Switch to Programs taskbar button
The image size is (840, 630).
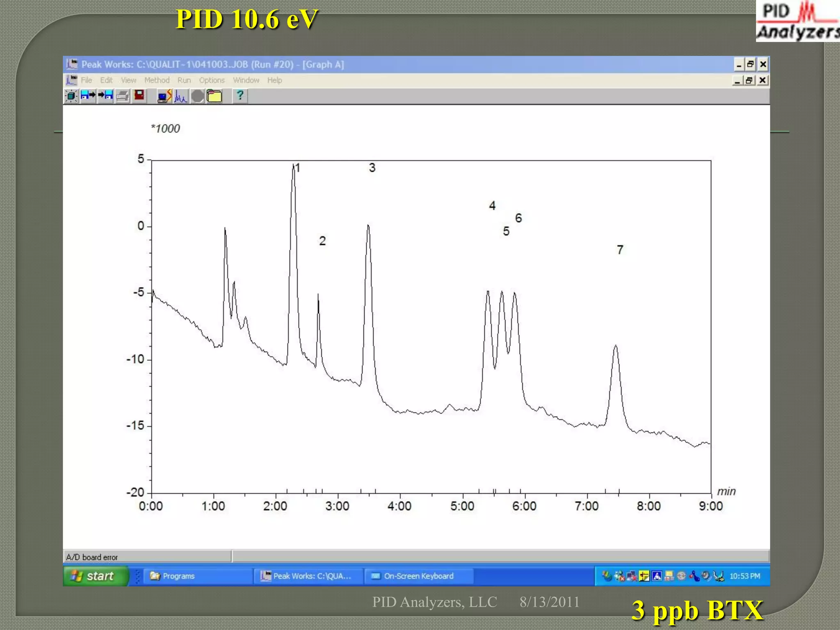[x=199, y=576]
